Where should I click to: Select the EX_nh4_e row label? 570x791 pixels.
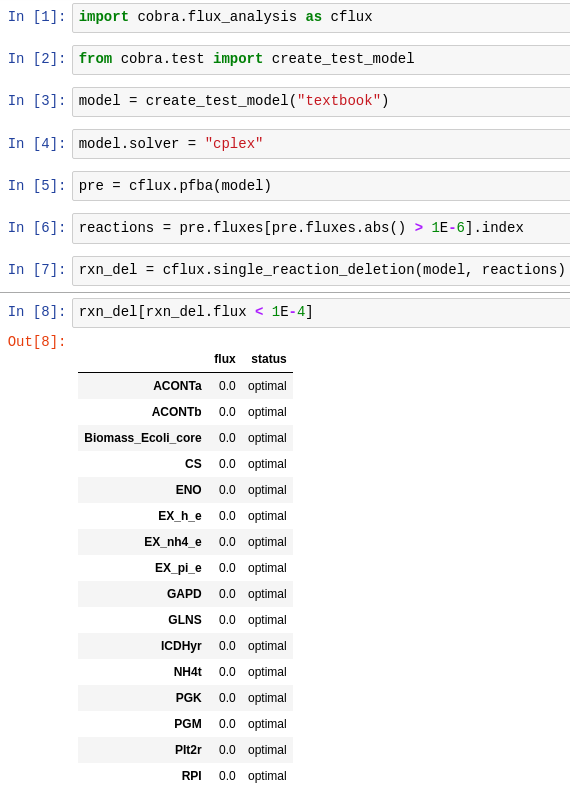[x=173, y=542]
